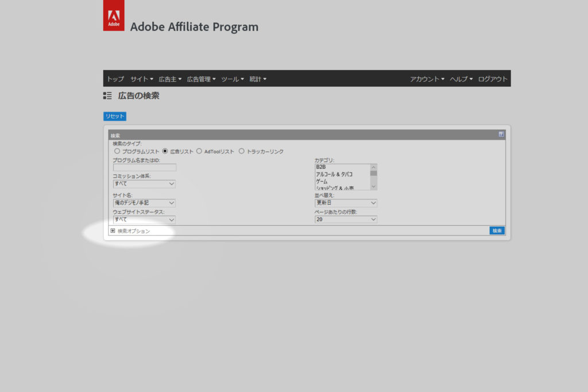Open the サイト menu

click(x=141, y=79)
